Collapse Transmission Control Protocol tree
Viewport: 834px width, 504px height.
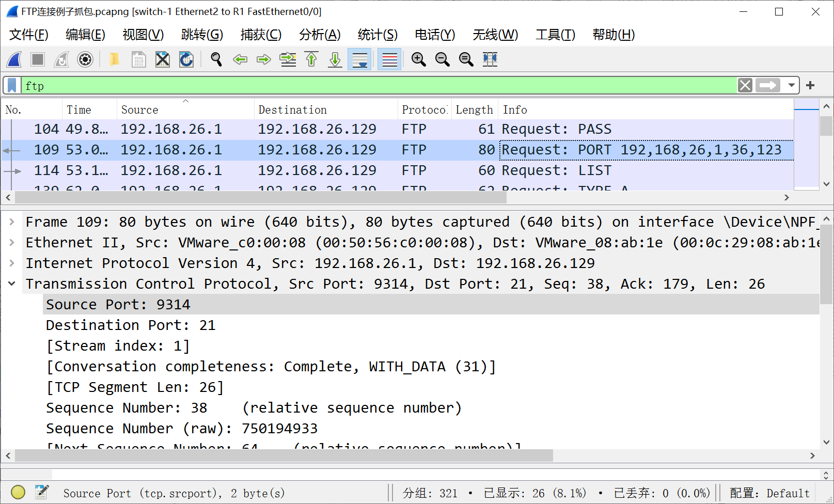(11, 284)
